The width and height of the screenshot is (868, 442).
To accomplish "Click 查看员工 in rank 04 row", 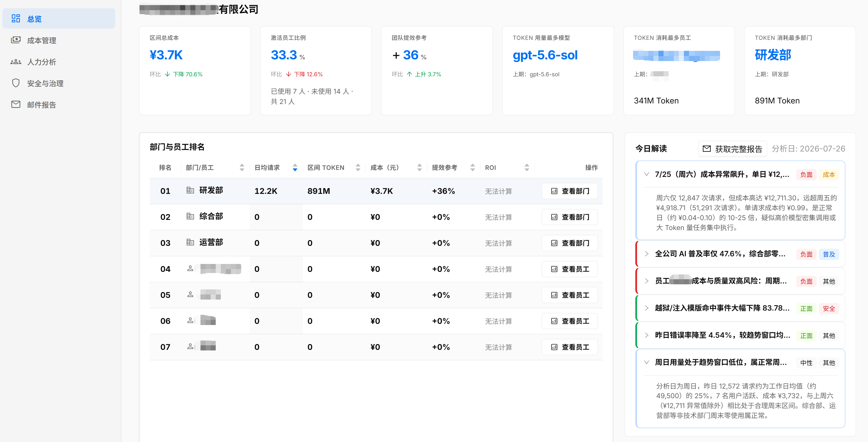I will tap(570, 269).
